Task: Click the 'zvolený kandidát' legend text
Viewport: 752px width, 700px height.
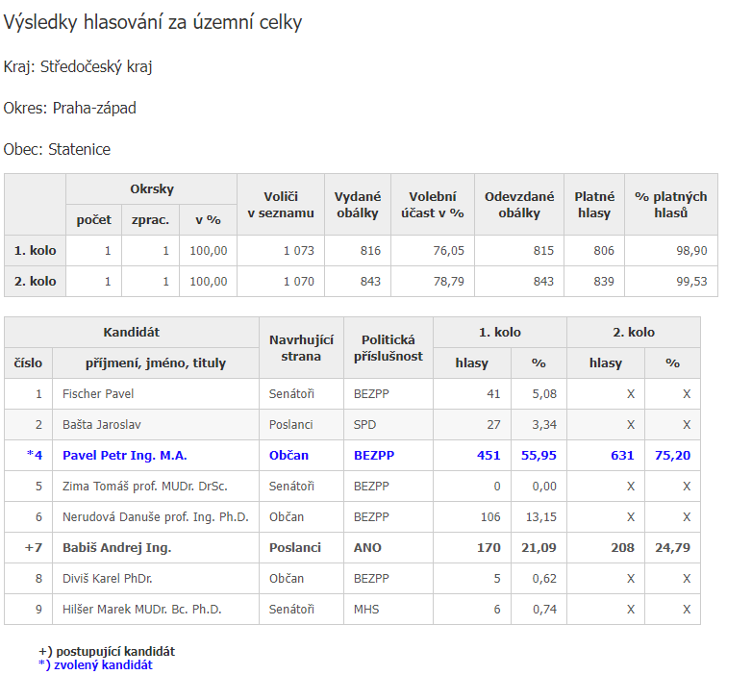Action: [x=100, y=664]
